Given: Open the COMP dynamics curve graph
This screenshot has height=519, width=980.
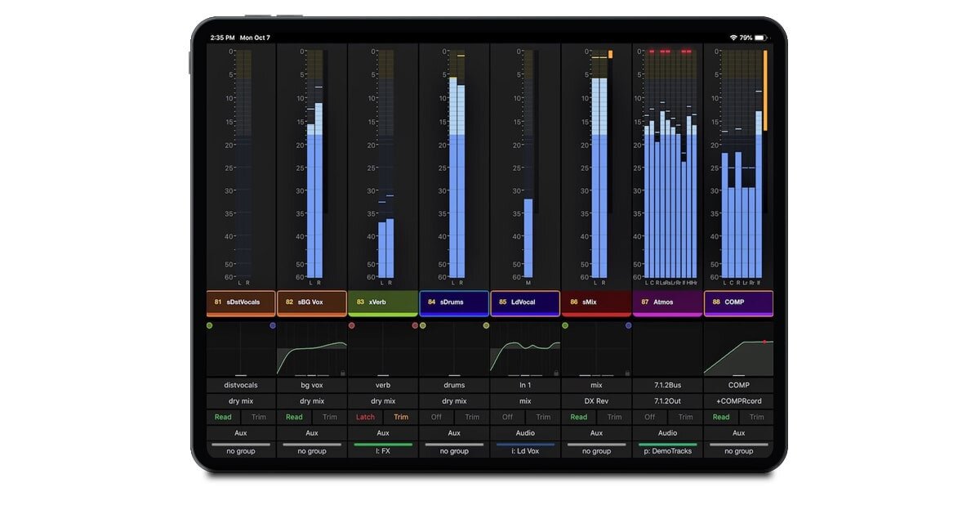Looking at the screenshot, I should point(738,349).
